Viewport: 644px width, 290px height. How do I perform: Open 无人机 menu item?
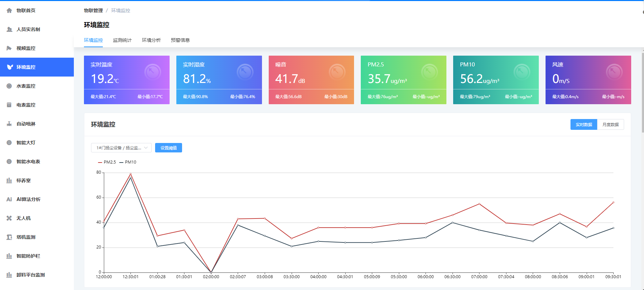37,218
